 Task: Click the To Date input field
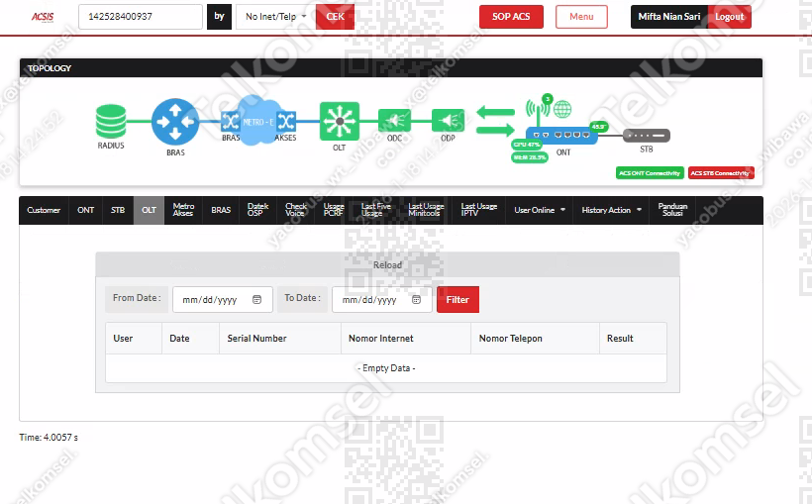pos(382,299)
